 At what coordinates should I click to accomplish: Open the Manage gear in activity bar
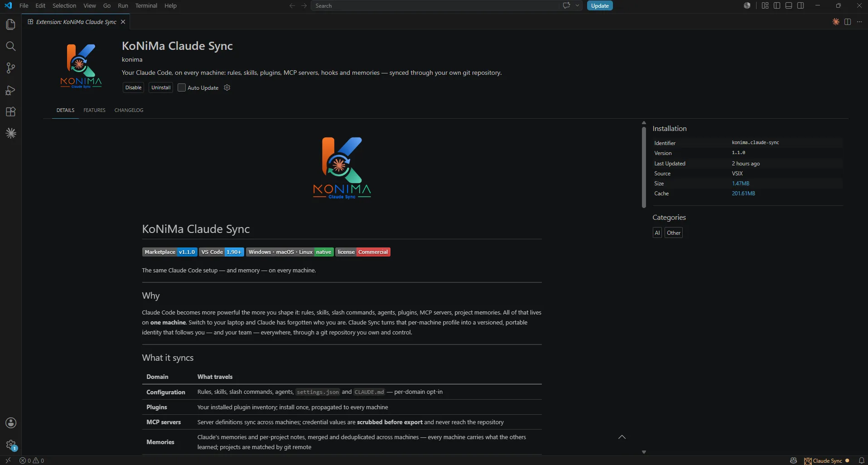click(x=10, y=445)
